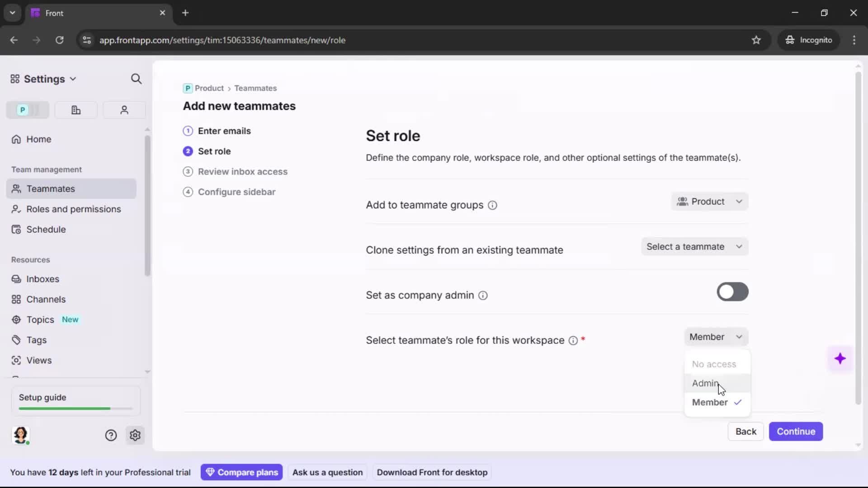Open the Select a teammate dropdown
868x488 pixels.
(x=694, y=247)
